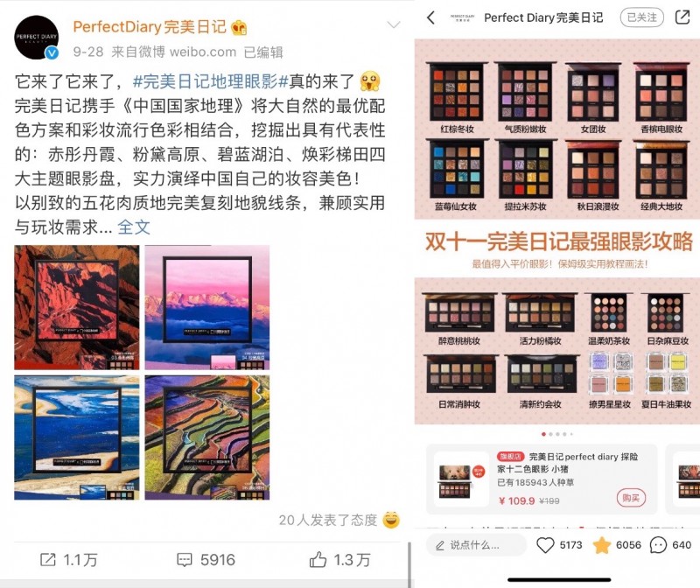Go back using the left arrow icon
The height and width of the screenshot is (588, 700).
point(430,17)
